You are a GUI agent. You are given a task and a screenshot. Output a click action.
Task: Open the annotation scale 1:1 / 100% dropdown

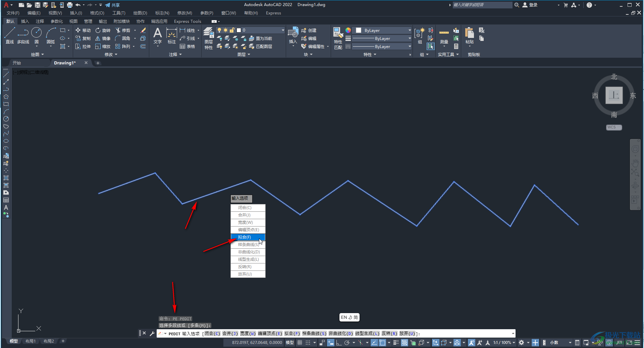(504, 342)
